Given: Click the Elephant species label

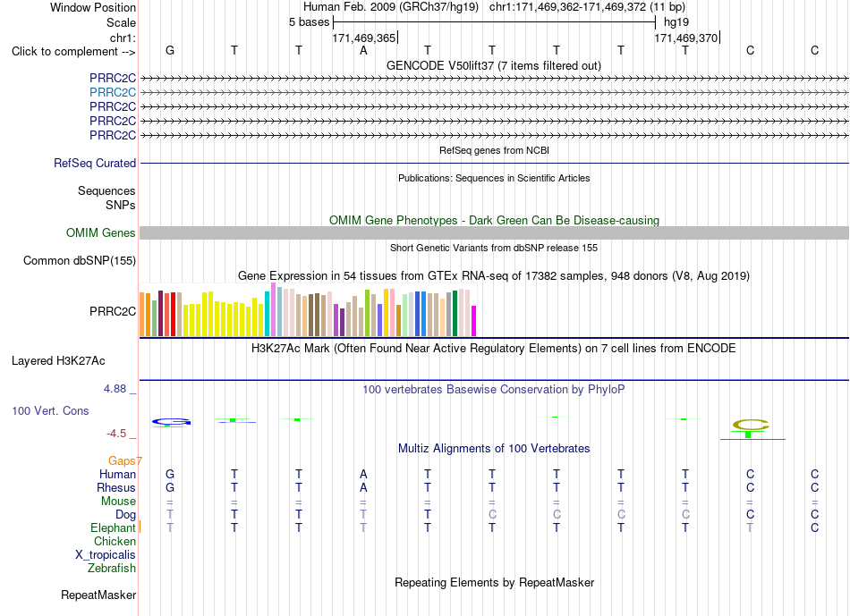Looking at the screenshot, I should [113, 527].
